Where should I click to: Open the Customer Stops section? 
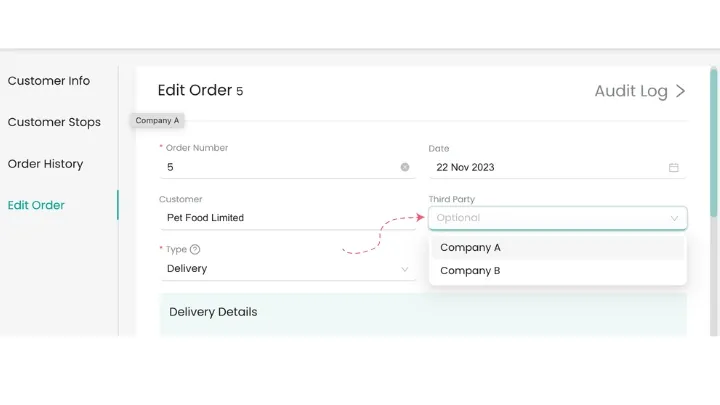(x=54, y=122)
